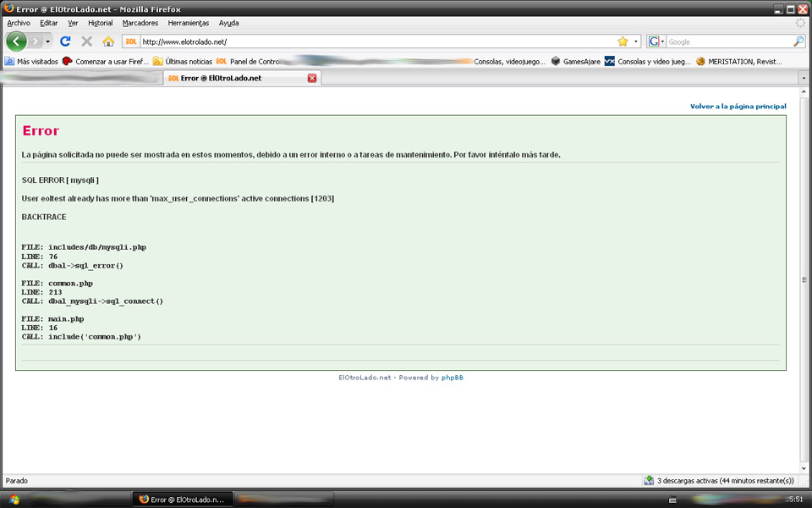
Task: Click FILE: main.php line
Action: pos(52,319)
